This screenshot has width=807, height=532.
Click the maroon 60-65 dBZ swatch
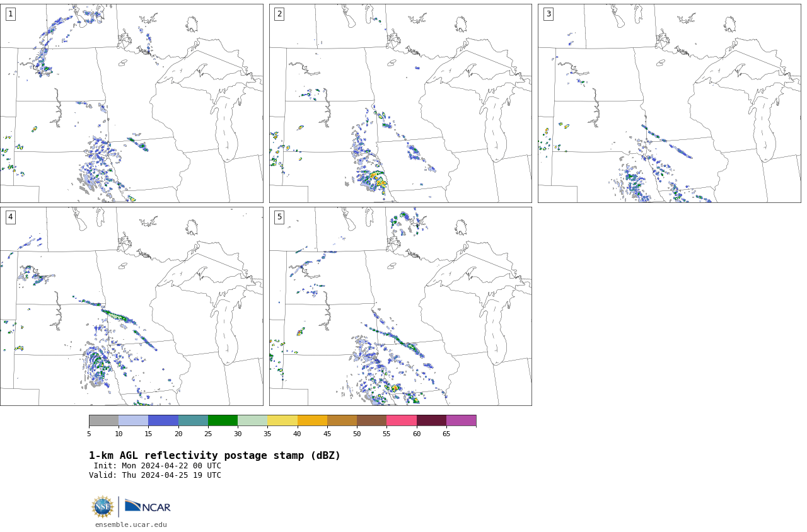click(x=431, y=420)
